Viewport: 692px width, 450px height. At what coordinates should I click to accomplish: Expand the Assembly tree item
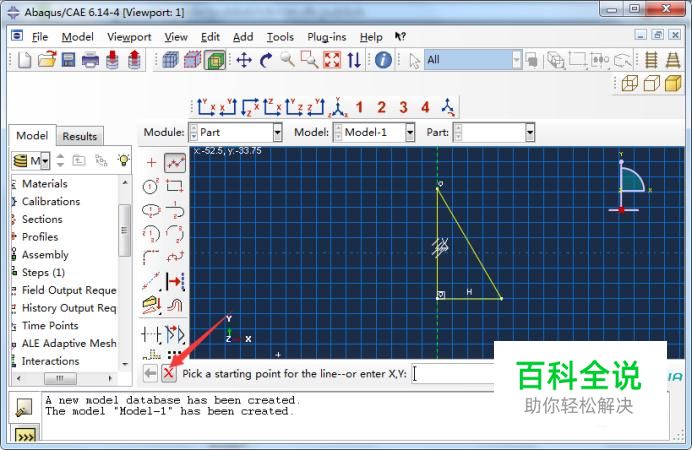45,255
